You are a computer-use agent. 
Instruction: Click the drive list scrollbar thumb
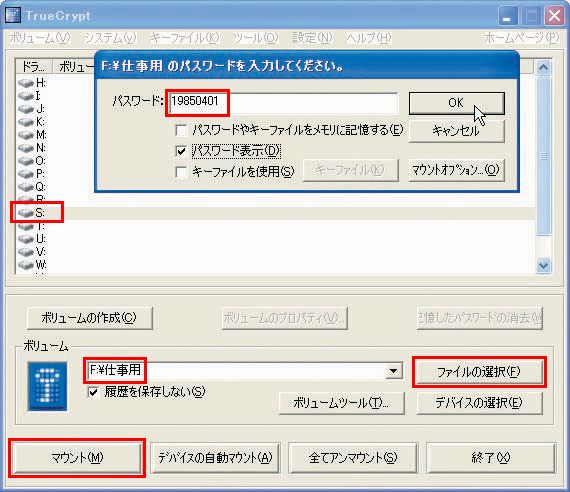543,156
